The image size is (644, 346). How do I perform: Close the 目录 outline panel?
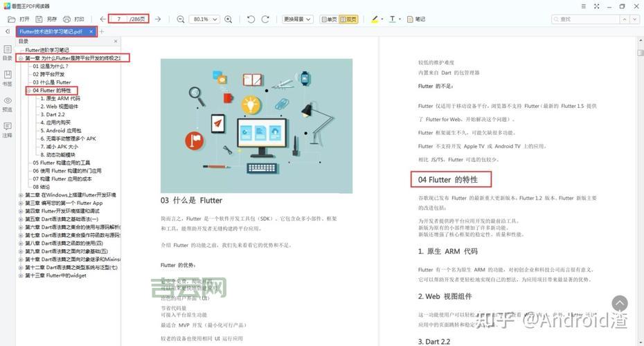point(116,41)
